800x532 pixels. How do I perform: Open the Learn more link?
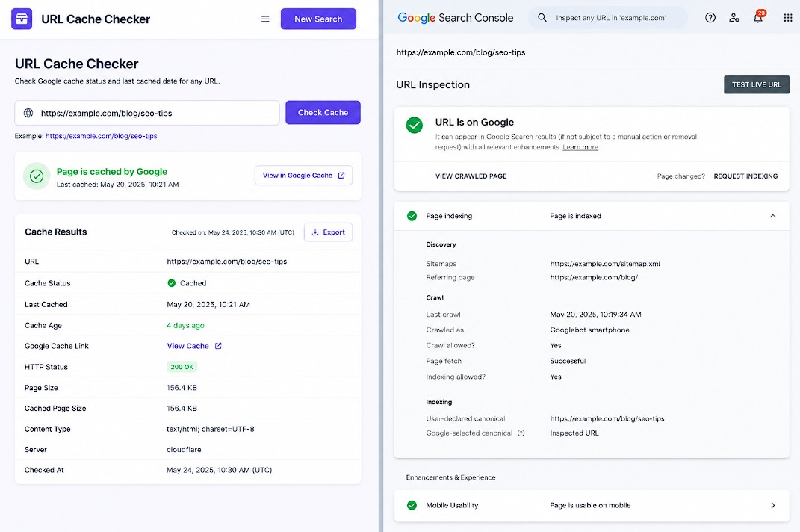pos(580,147)
